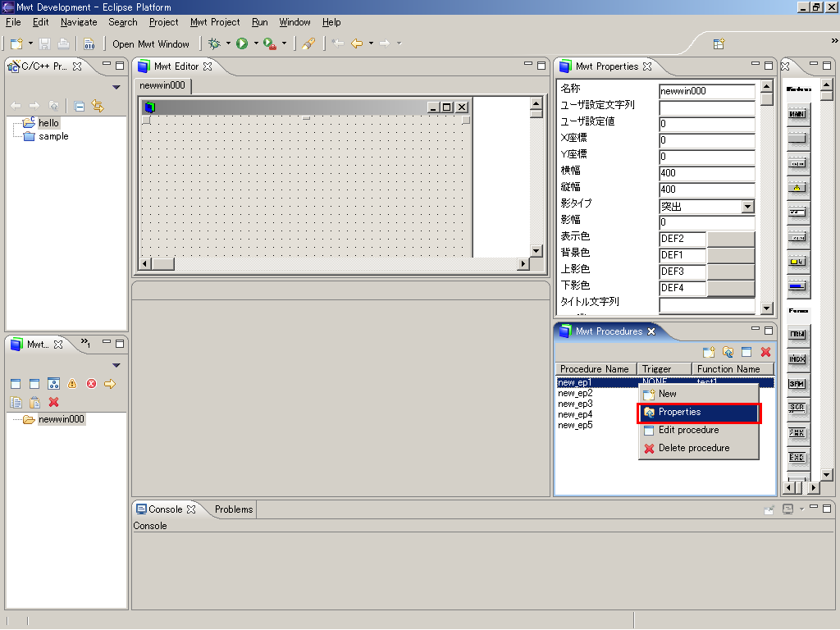Choose Edit procedure in the context menu

[x=699, y=430]
